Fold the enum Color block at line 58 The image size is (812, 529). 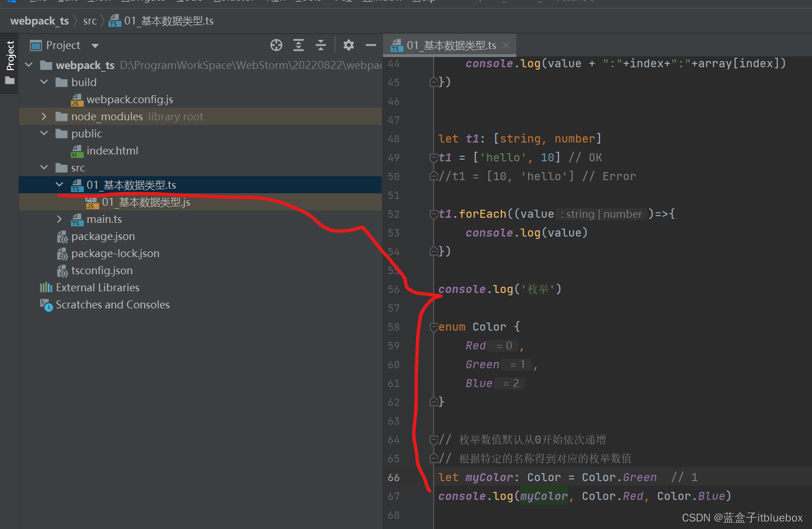click(433, 327)
